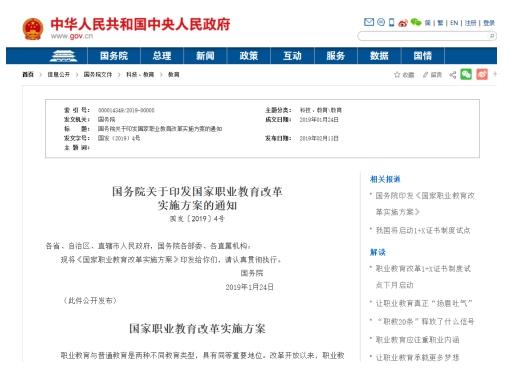Open the 政策 navigation tab
Image resolution: width=512 pixels, height=379 pixels.
[x=249, y=56]
